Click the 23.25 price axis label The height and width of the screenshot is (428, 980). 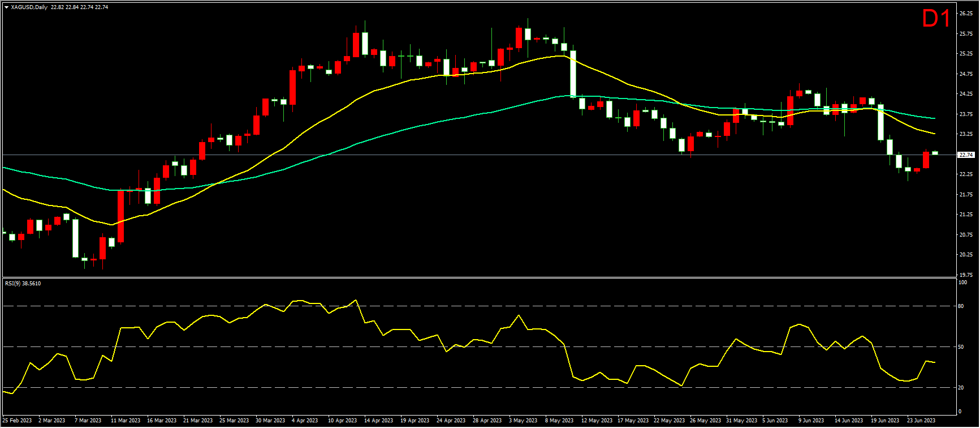click(x=966, y=134)
